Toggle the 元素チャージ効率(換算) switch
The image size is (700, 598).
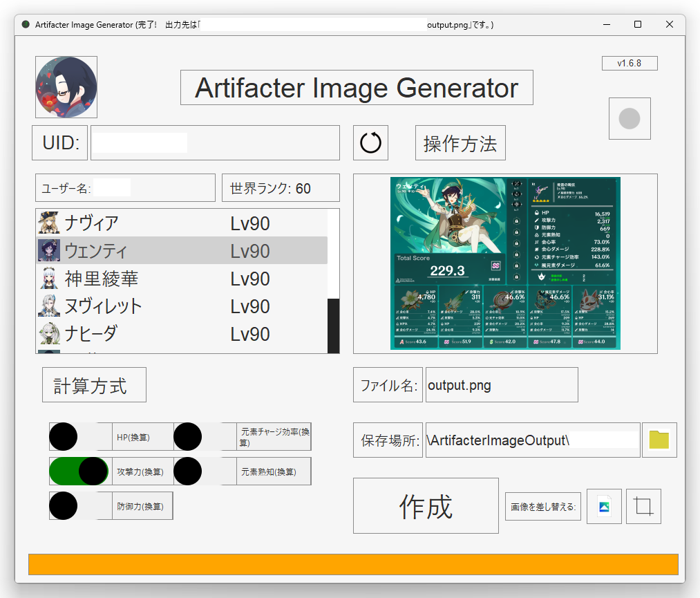pos(205,437)
